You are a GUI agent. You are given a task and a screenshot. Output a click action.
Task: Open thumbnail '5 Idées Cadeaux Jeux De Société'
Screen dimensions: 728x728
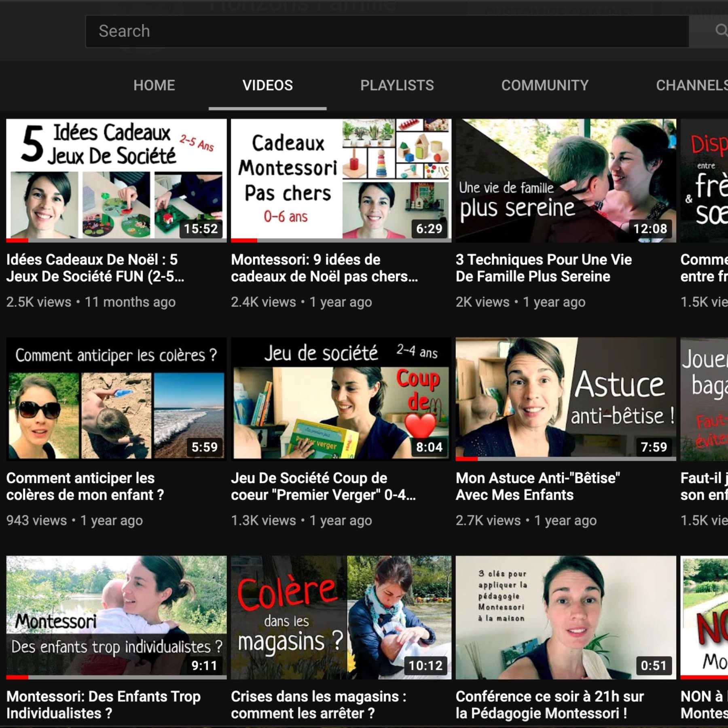click(x=116, y=180)
